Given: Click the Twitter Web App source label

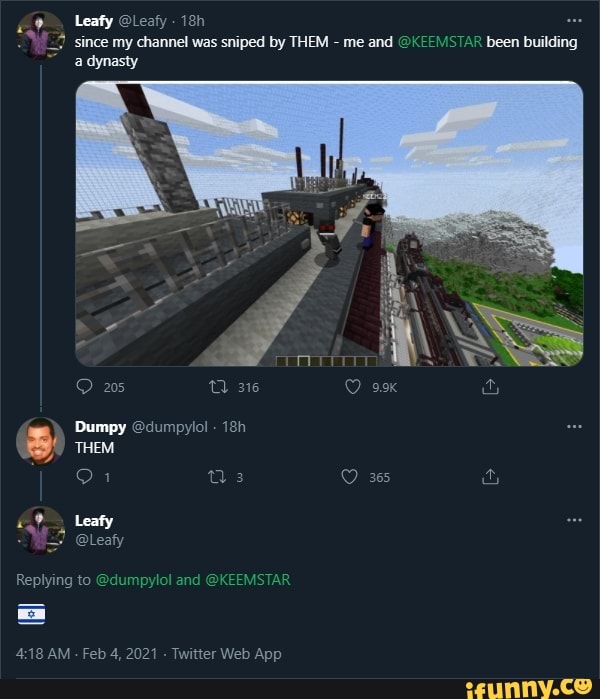Looking at the screenshot, I should click(226, 654).
